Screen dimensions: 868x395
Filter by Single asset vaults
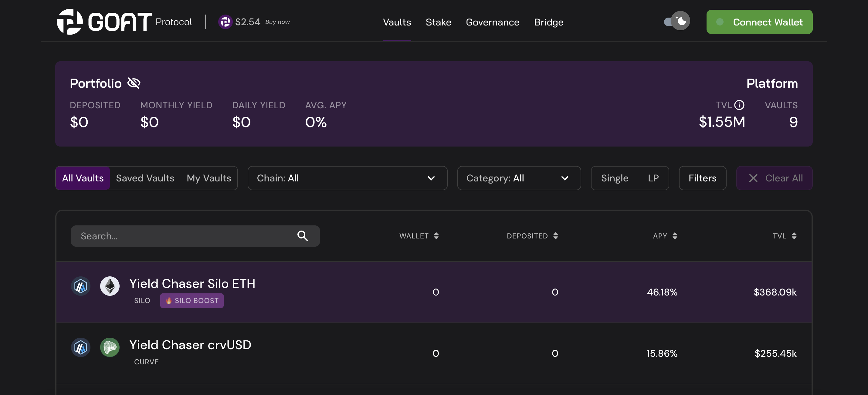(615, 178)
